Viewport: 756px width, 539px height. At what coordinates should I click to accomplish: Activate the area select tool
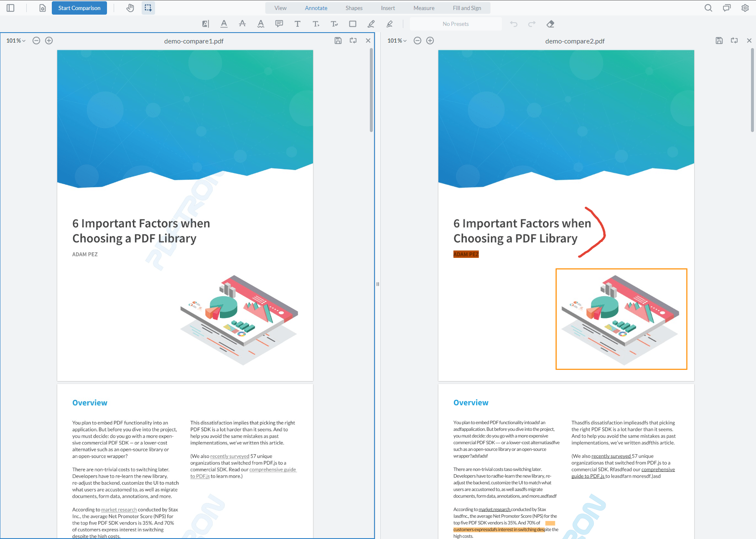coord(148,8)
